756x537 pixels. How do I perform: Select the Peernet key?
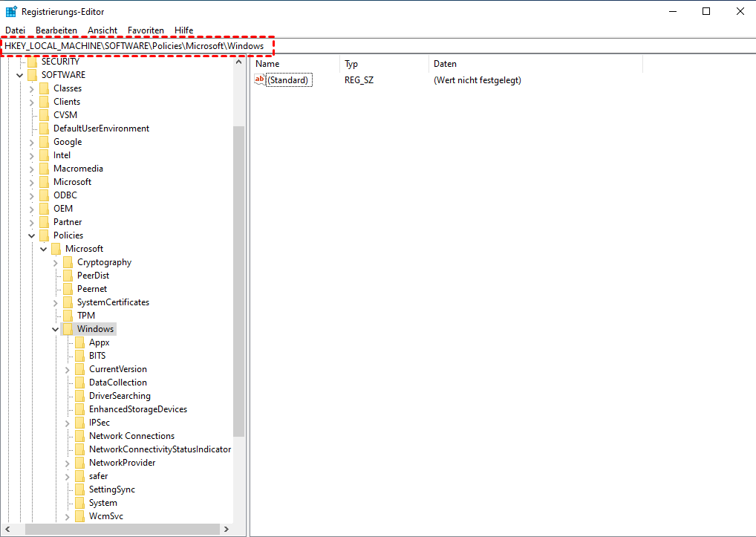(92, 289)
